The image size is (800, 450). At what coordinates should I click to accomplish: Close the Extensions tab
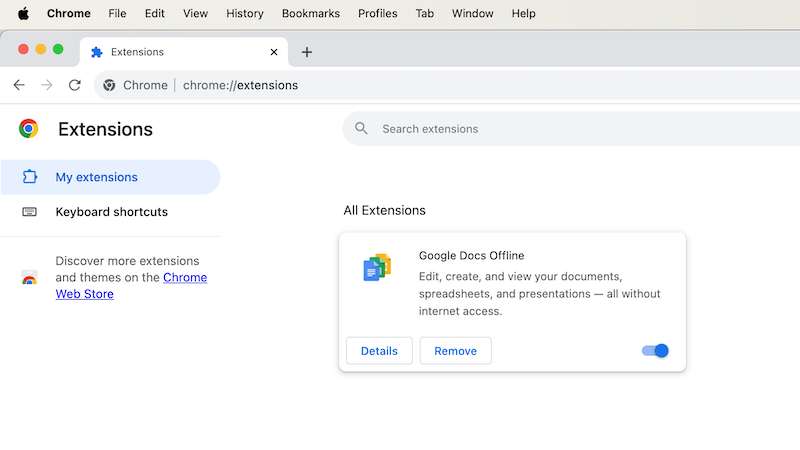274,52
